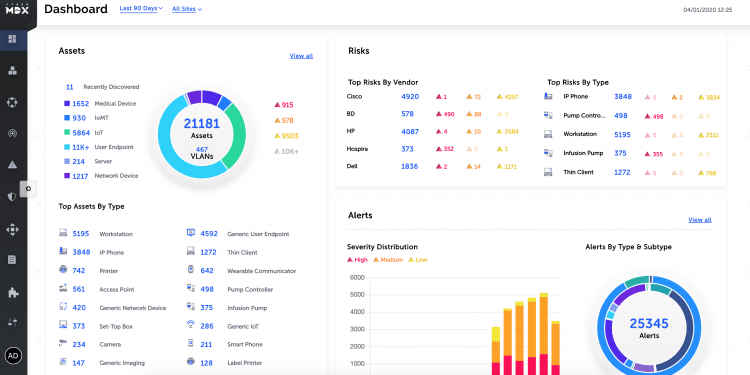Click View all link in Assets panel

[x=301, y=56]
